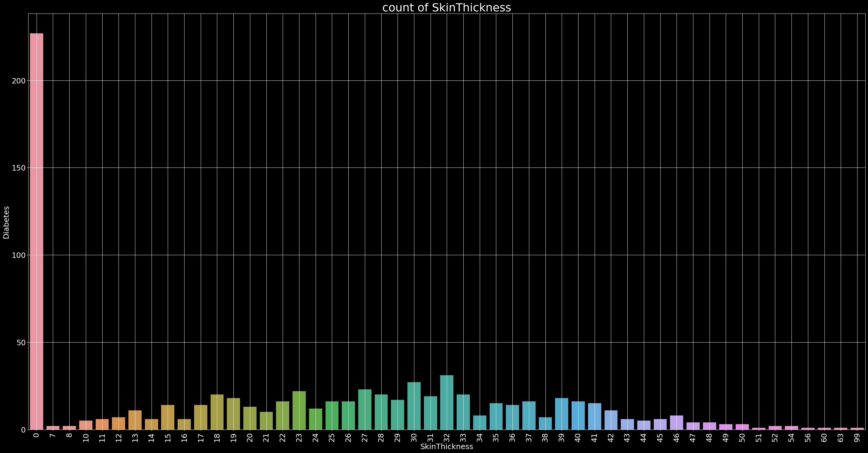The width and height of the screenshot is (868, 453).
Task: Click the x-axis tick label 60
Action: tap(824, 437)
